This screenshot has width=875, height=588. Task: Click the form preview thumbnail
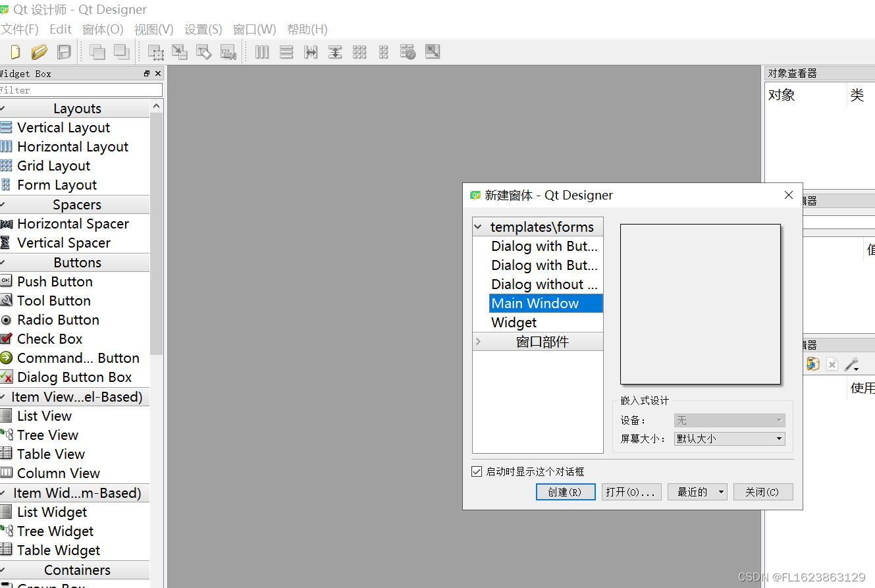(701, 304)
